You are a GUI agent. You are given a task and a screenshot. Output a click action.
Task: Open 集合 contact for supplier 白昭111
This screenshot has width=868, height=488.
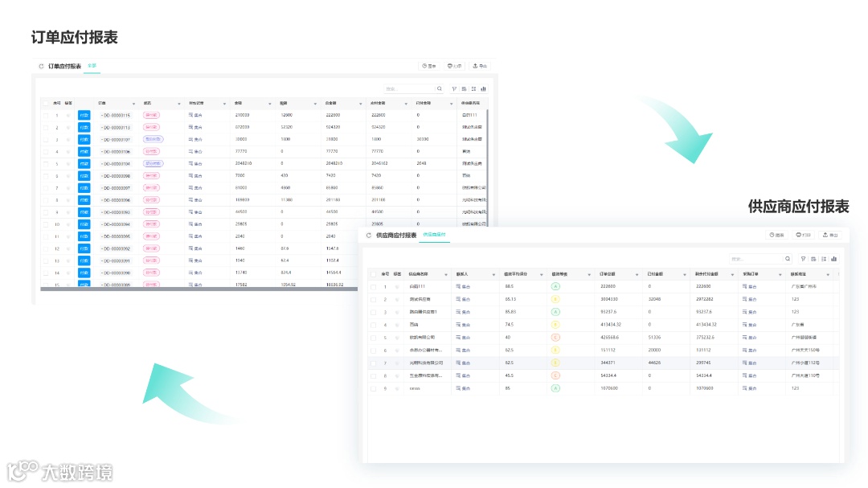463,286
